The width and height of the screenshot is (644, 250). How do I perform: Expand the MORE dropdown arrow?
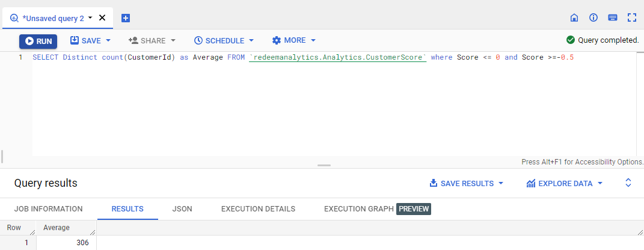point(313,40)
